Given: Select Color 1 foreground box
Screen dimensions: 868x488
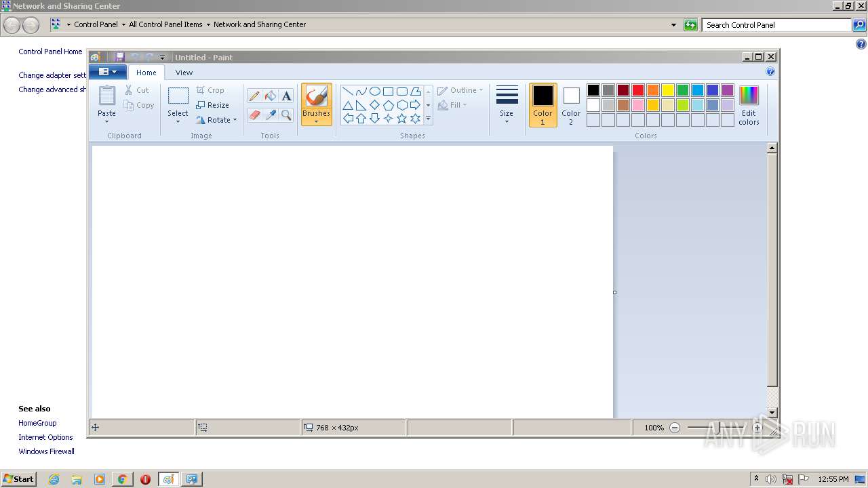Looking at the screenshot, I should coord(542,105).
